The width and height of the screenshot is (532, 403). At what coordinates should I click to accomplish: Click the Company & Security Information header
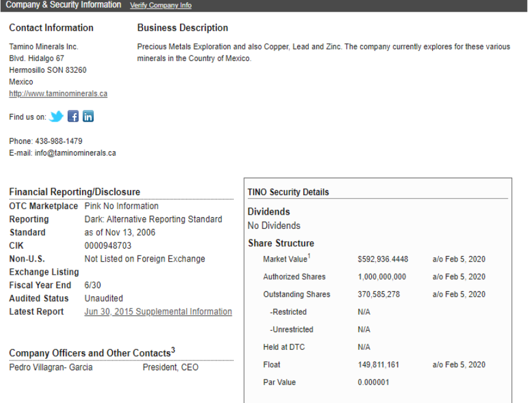coord(63,5)
